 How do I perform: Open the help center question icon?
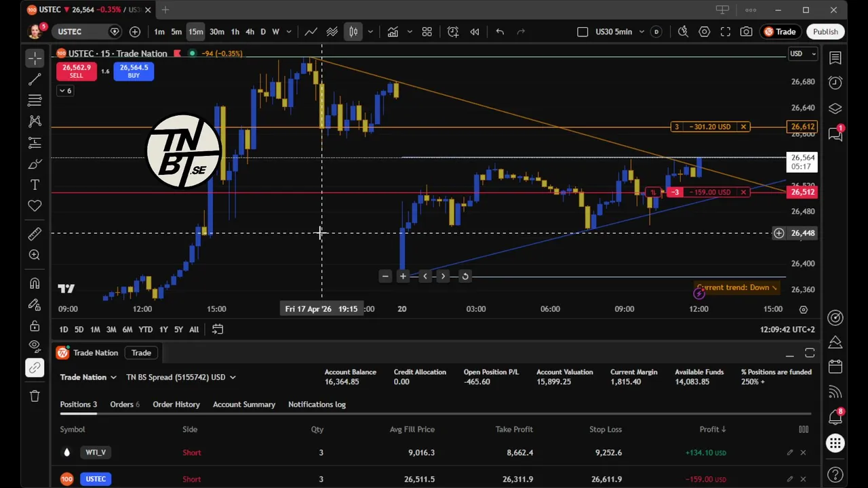[x=835, y=474]
